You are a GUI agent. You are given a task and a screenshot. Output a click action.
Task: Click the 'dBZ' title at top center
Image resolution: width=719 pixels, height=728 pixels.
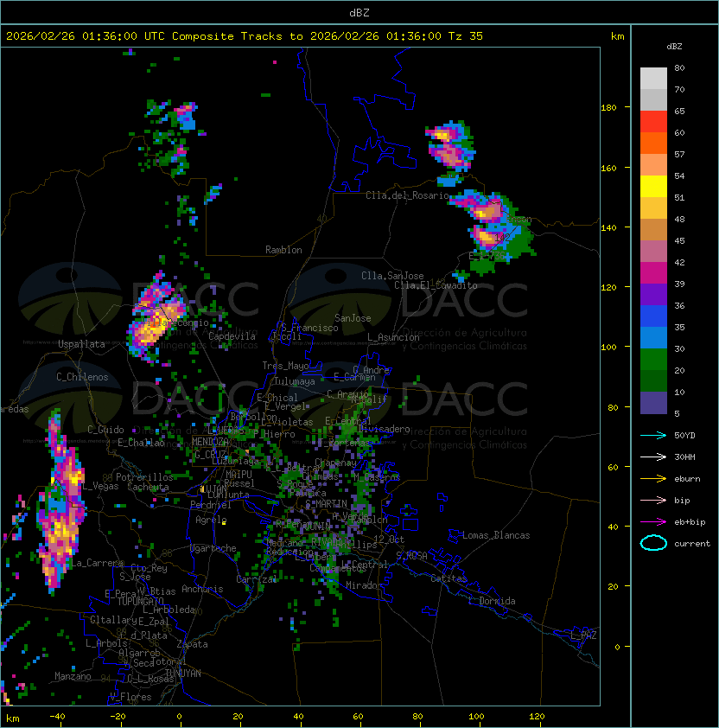359,13
